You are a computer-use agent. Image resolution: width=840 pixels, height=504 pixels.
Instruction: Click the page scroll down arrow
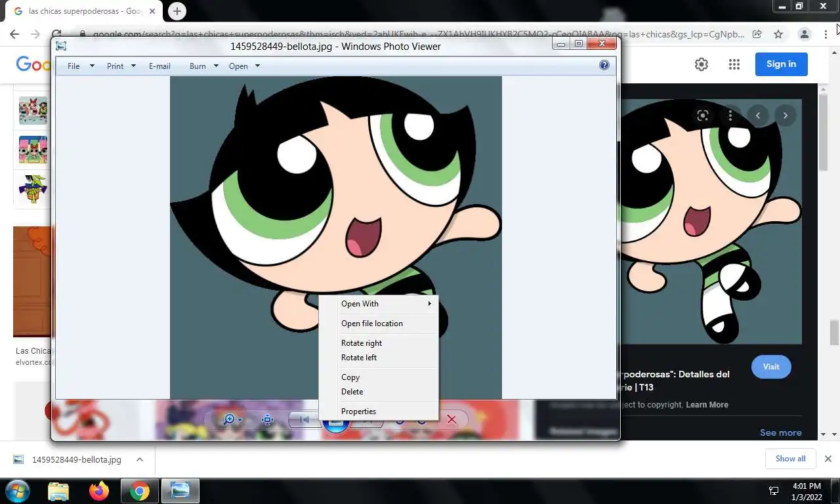834,434
